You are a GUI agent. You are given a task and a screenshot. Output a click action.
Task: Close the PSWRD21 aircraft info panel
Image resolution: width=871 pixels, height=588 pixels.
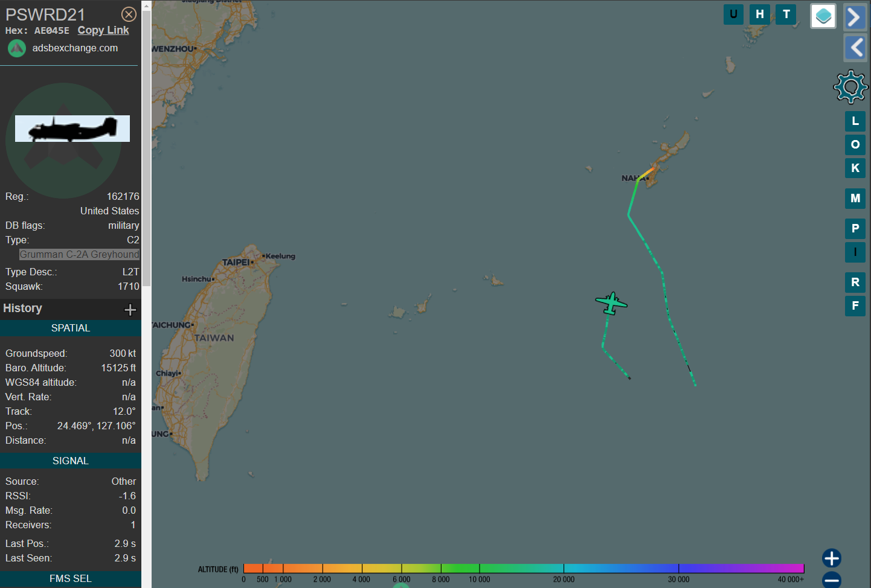tap(129, 14)
